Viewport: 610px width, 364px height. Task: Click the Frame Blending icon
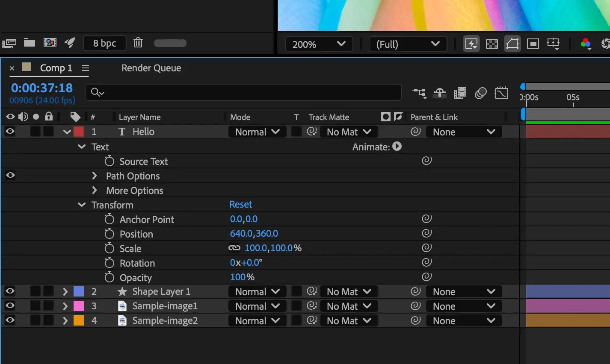pos(460,93)
